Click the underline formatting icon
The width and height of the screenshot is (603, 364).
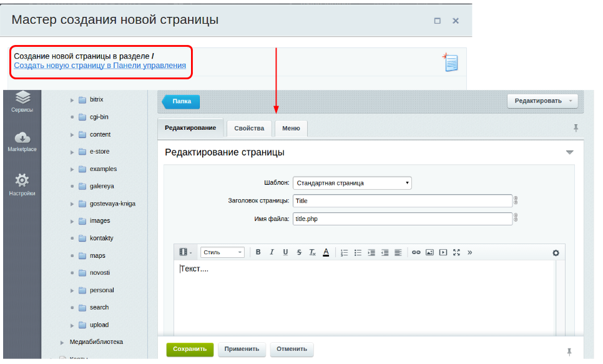pyautogui.click(x=285, y=252)
